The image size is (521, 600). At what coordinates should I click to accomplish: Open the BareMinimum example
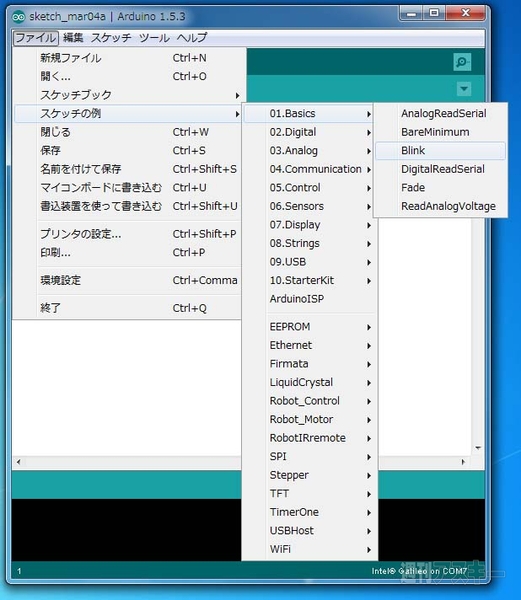click(x=441, y=132)
